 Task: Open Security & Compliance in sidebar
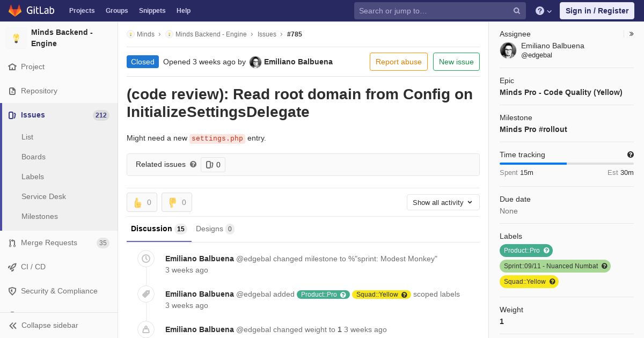[59, 291]
